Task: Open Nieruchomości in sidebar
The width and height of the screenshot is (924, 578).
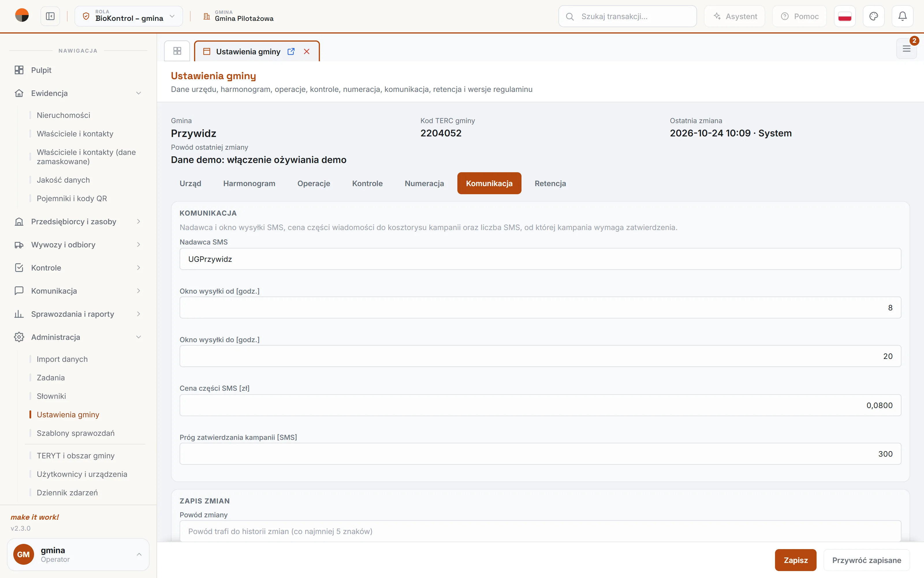Action: (x=64, y=115)
